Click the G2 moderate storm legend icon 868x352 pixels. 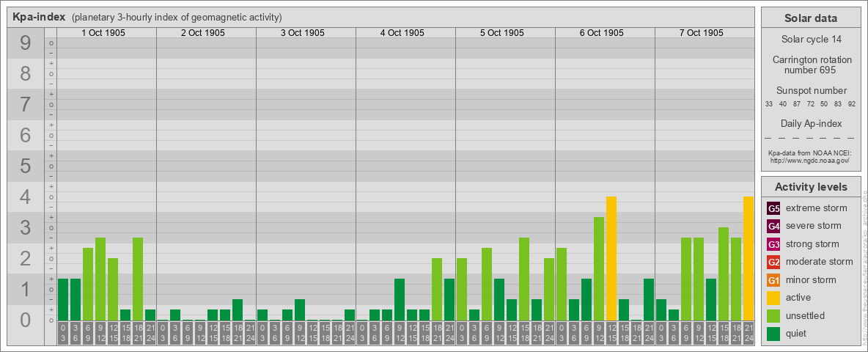coord(773,262)
